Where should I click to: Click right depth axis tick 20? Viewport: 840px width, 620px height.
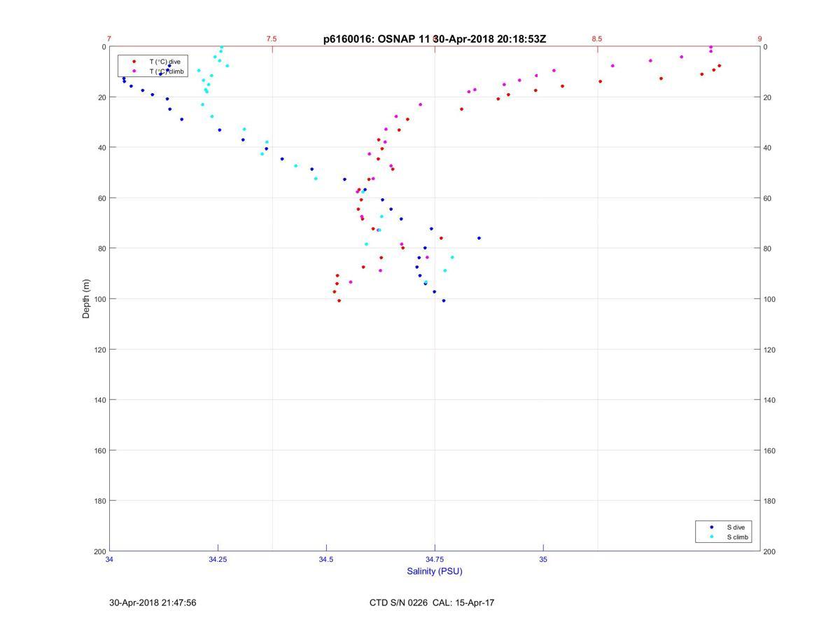768,97
